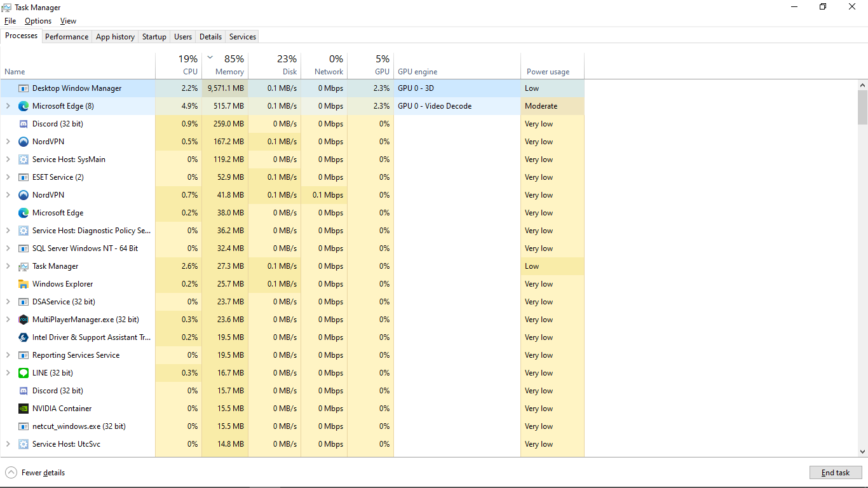This screenshot has height=488, width=868.
Task: Sort by the CPU column header
Action: (179, 65)
